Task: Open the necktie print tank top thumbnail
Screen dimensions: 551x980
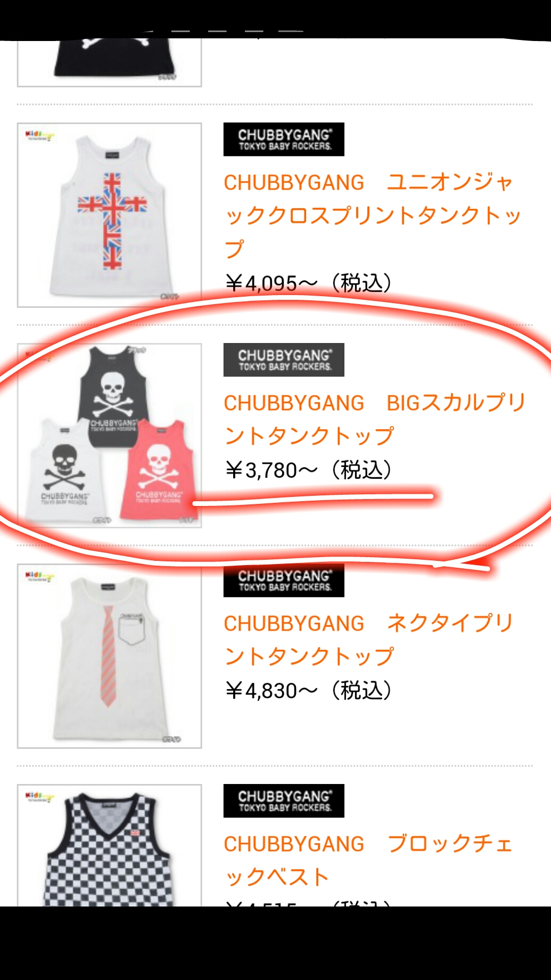Action: (109, 656)
